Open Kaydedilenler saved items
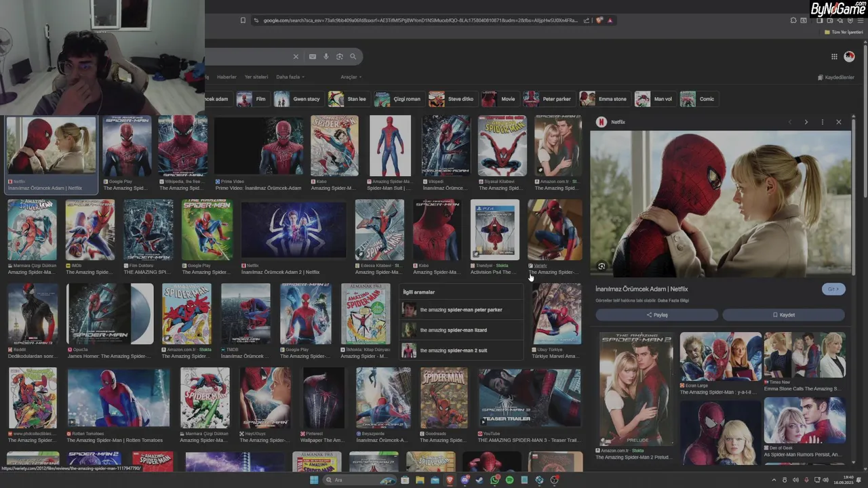Image resolution: width=868 pixels, height=488 pixels. pyautogui.click(x=835, y=77)
